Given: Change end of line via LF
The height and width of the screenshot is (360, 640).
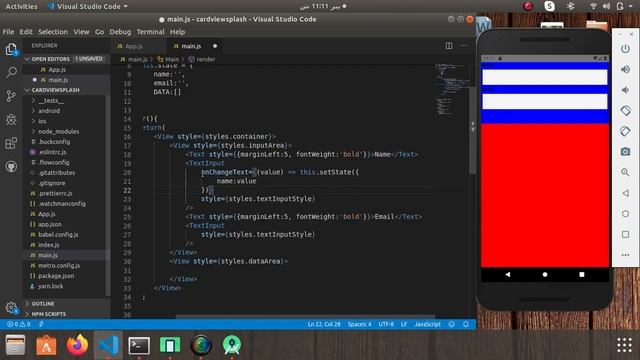Looking at the screenshot, I should point(404,324).
